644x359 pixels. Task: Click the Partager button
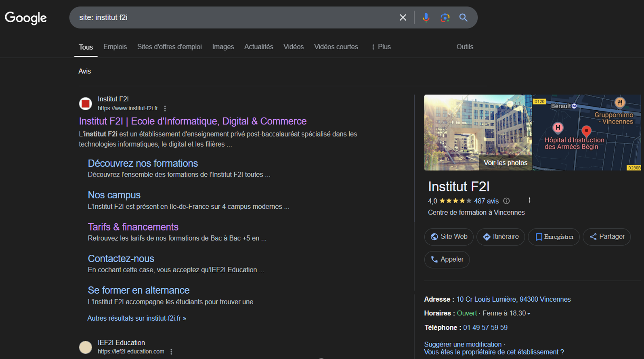point(607,237)
